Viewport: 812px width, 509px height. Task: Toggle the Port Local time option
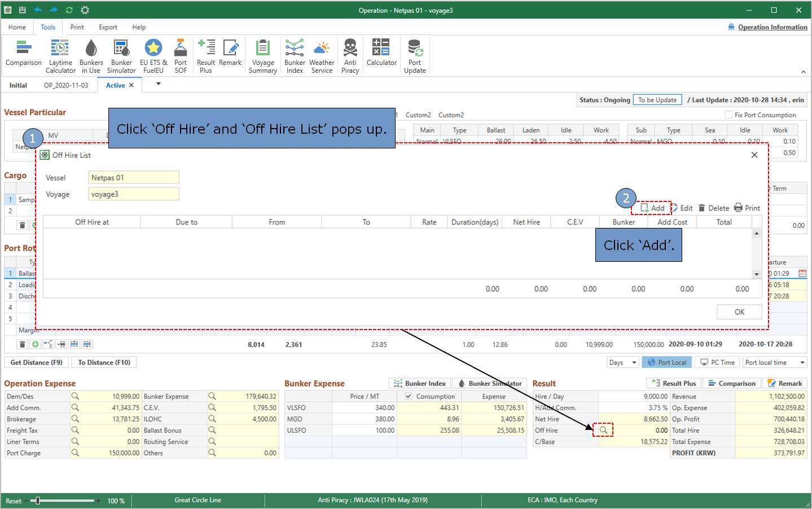[x=666, y=362]
